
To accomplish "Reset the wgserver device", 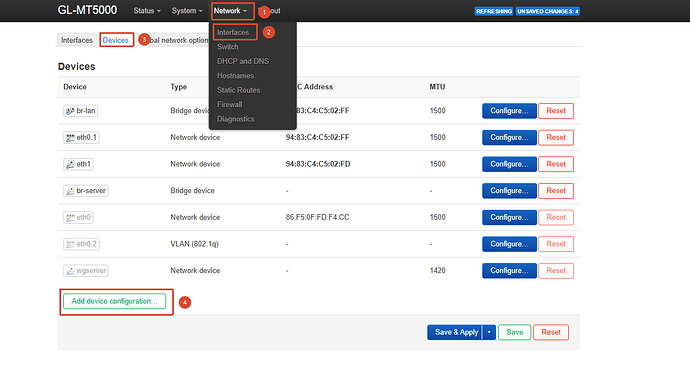I will click(x=556, y=271).
